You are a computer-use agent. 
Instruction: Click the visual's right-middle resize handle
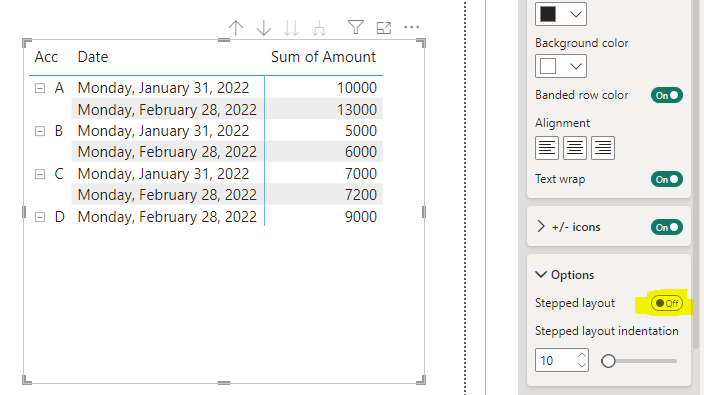(x=424, y=212)
